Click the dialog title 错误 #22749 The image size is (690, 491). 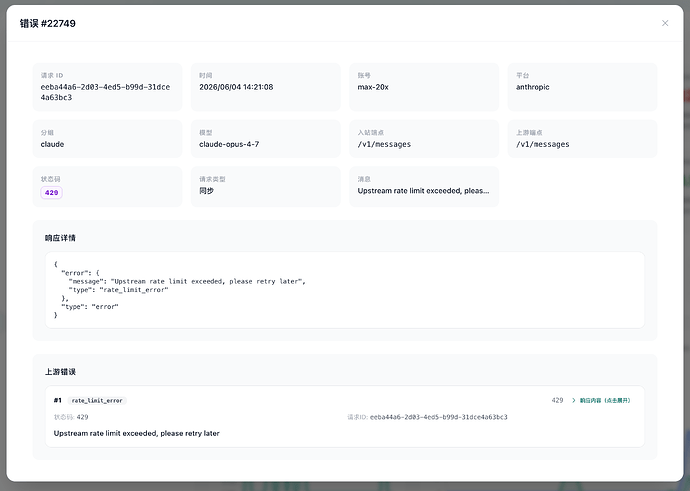click(48, 23)
